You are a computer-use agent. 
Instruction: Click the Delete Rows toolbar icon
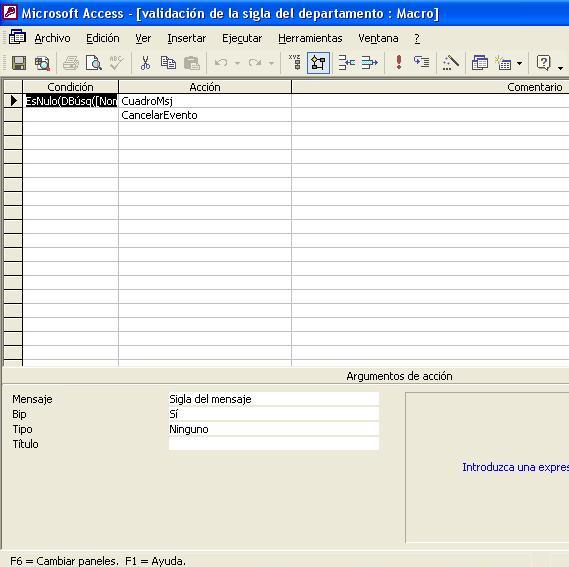click(370, 63)
